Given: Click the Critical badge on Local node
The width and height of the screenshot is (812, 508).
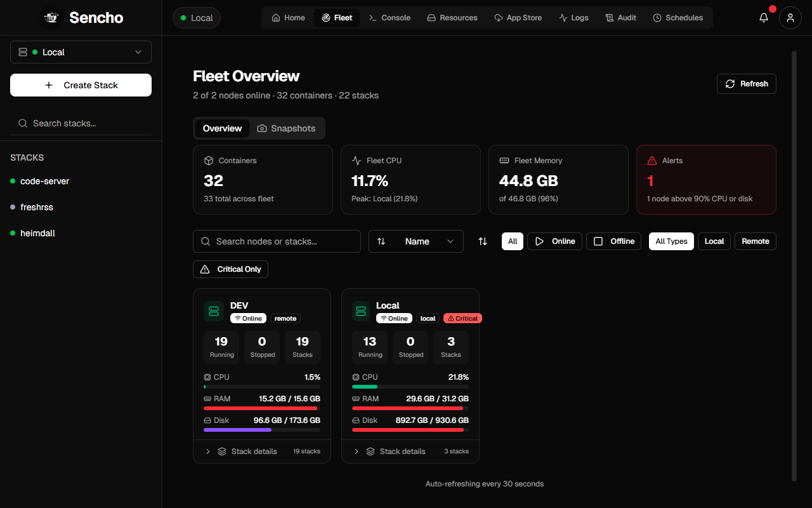Looking at the screenshot, I should [x=462, y=318].
